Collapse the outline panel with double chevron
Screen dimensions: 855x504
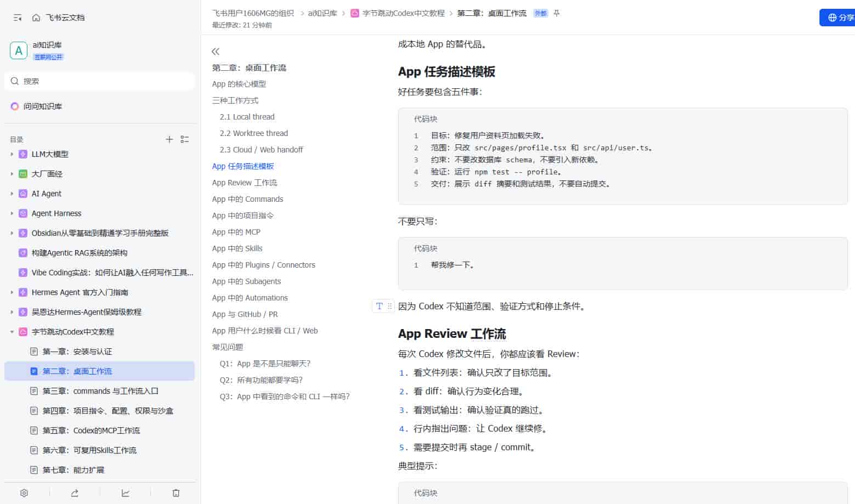(216, 52)
